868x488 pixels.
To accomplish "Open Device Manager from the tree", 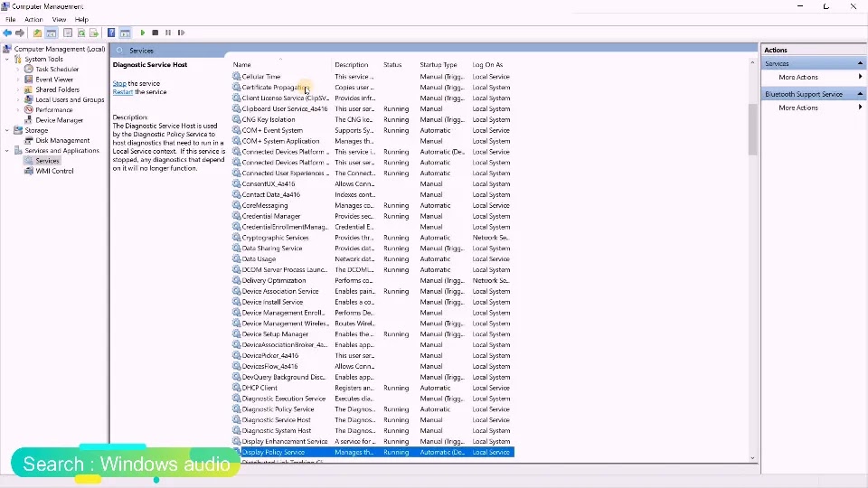I will coord(60,120).
